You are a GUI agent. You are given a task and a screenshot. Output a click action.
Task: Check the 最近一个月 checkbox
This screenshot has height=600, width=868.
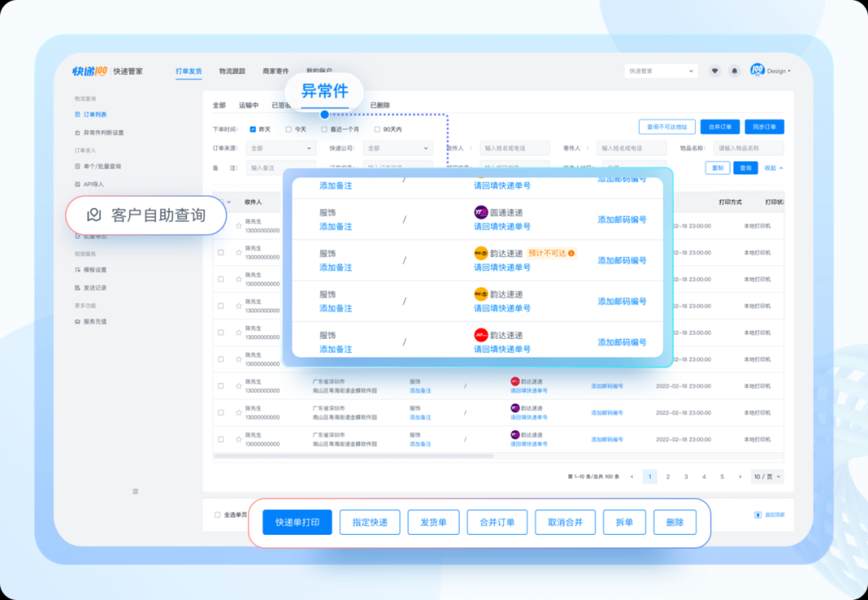click(325, 129)
